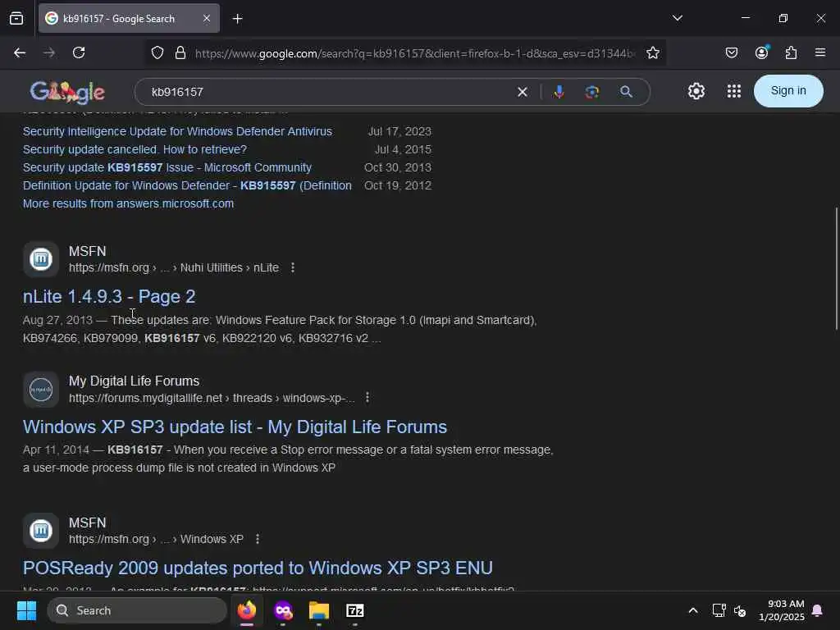The height and width of the screenshot is (630, 840).
Task: Open the Extensions puzzle icon
Action: pos(791,52)
